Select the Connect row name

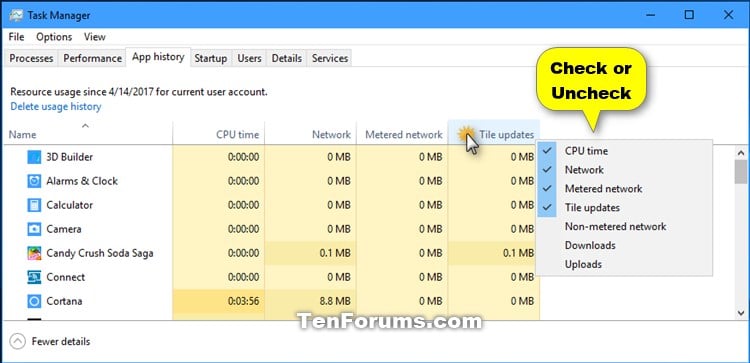point(66,277)
